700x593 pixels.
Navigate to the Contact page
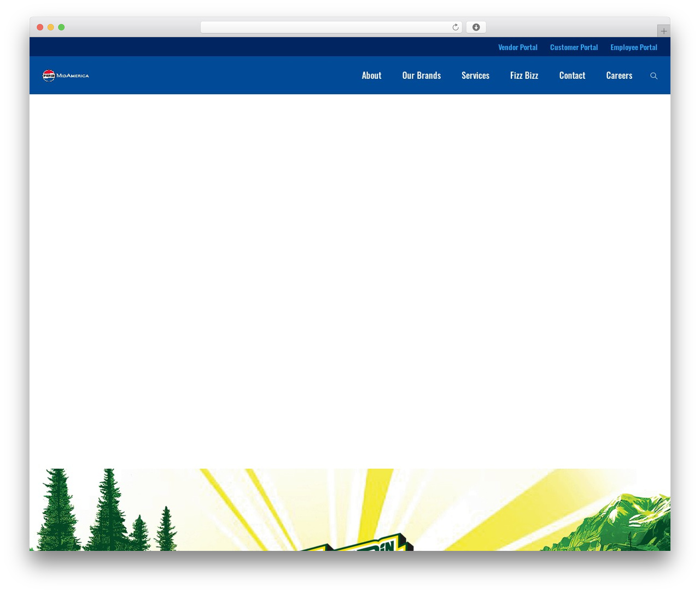[x=572, y=75]
